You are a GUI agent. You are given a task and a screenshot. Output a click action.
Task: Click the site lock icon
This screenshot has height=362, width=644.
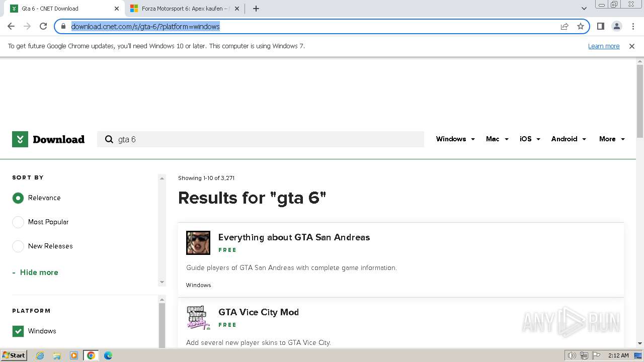click(x=63, y=26)
